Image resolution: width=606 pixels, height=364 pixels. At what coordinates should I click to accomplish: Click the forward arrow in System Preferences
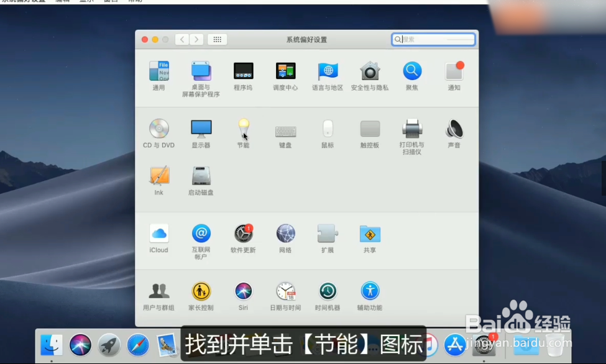[196, 39]
